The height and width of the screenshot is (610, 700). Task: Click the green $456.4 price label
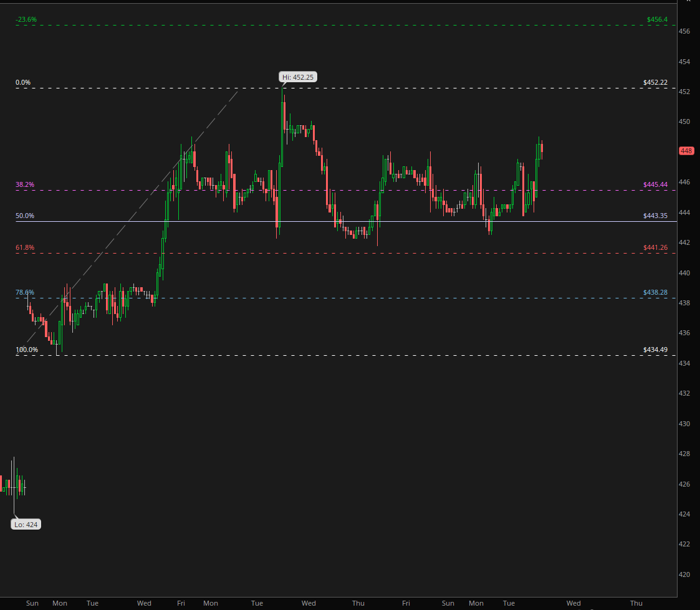[657, 20]
